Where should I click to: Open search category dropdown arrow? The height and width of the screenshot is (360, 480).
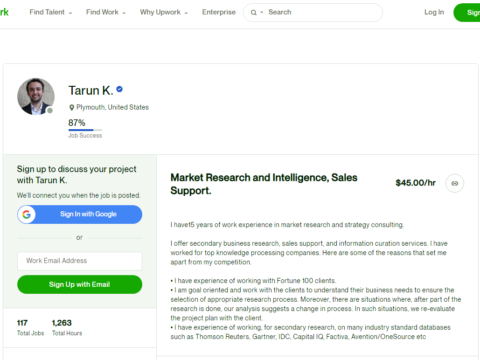(x=262, y=12)
